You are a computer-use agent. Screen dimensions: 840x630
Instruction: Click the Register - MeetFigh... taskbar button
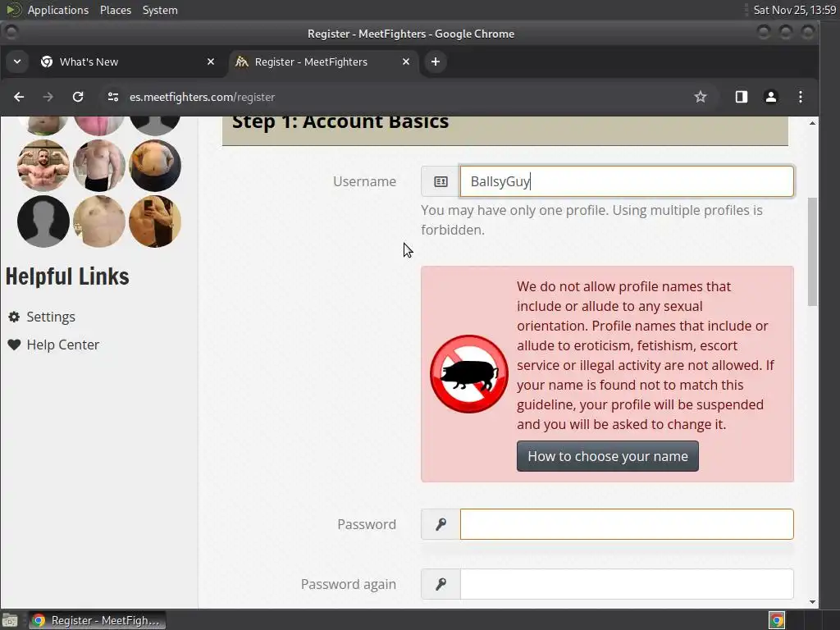coord(97,620)
